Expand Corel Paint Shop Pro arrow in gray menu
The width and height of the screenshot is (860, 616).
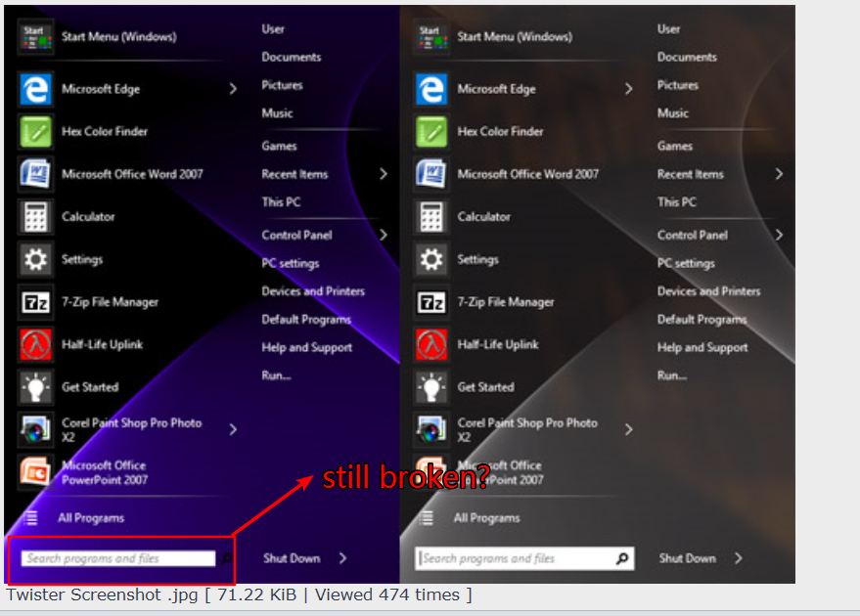click(x=629, y=429)
